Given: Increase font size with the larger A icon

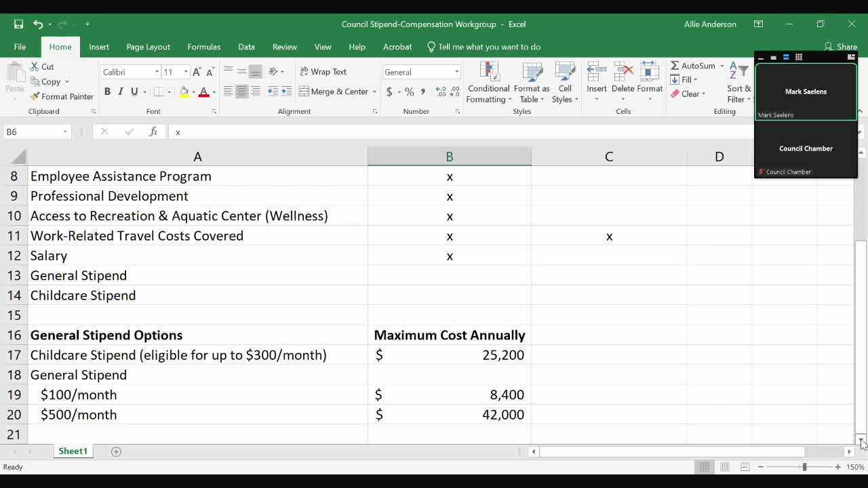Looking at the screenshot, I should coord(197,72).
